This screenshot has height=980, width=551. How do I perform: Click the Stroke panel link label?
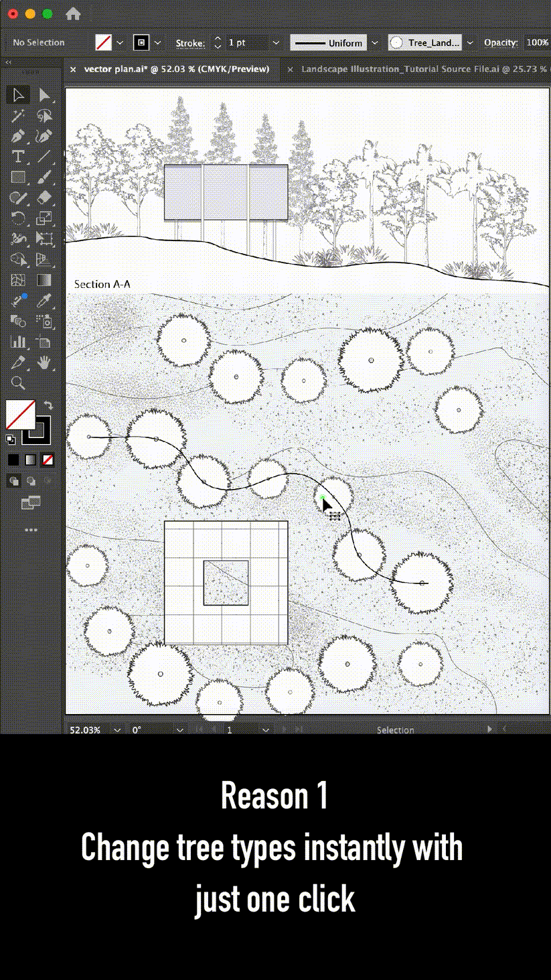tap(190, 43)
